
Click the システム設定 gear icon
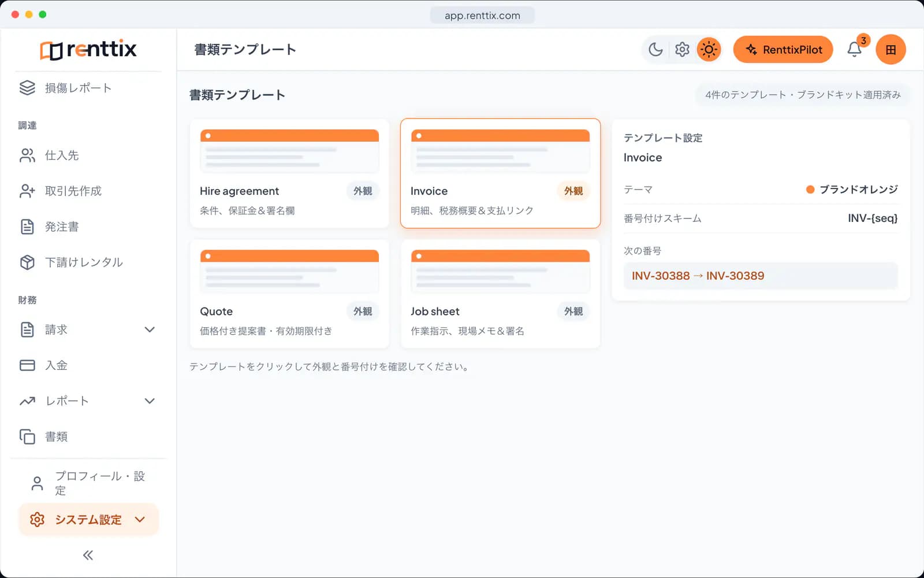tap(37, 520)
